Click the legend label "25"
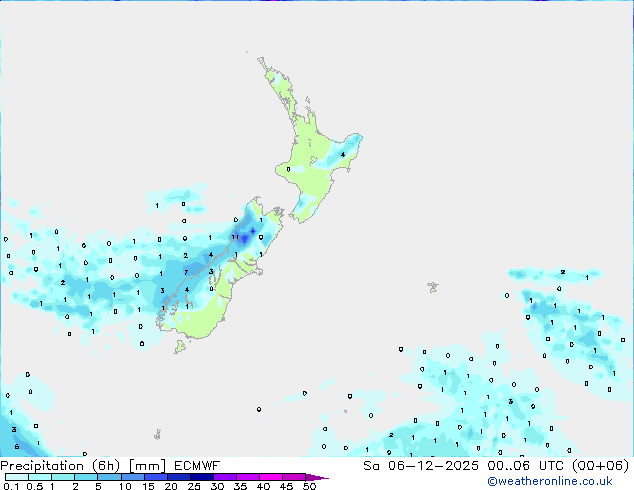 coord(194,486)
